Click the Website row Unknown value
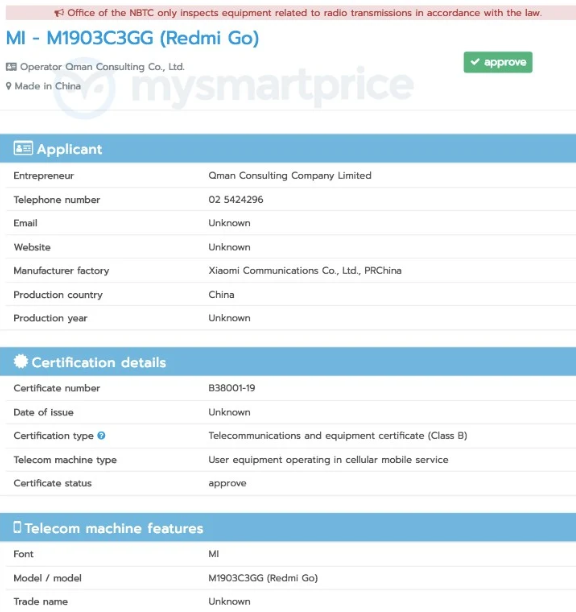The height and width of the screenshot is (612, 576). pyautogui.click(x=229, y=247)
